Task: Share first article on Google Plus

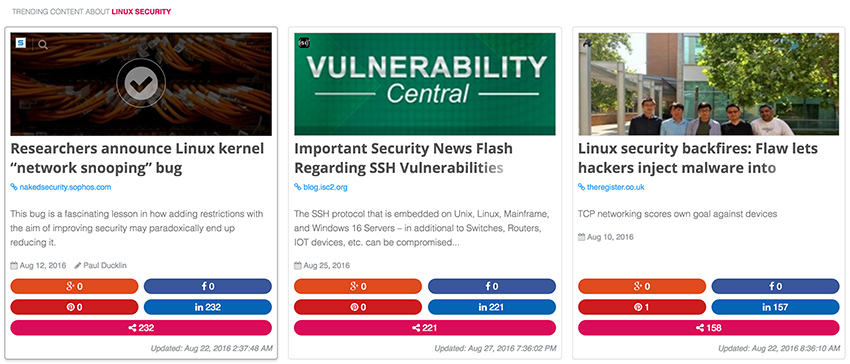Action: [74, 286]
